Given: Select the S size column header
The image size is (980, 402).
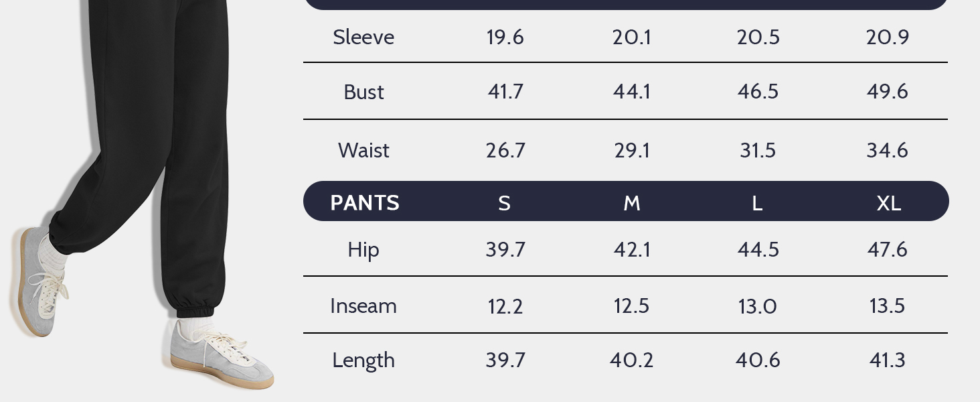Looking at the screenshot, I should pyautogui.click(x=505, y=203).
